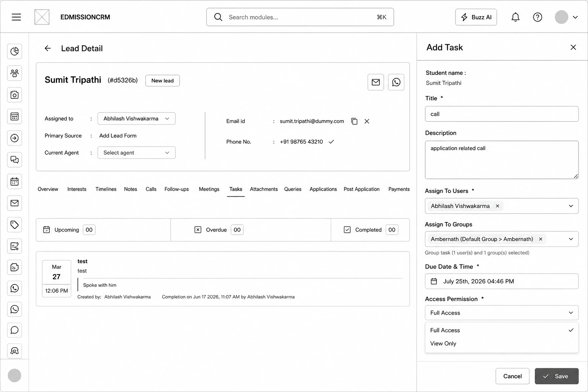The height and width of the screenshot is (392, 588).
Task: Click the X icon beside the email address
Action: tap(367, 121)
